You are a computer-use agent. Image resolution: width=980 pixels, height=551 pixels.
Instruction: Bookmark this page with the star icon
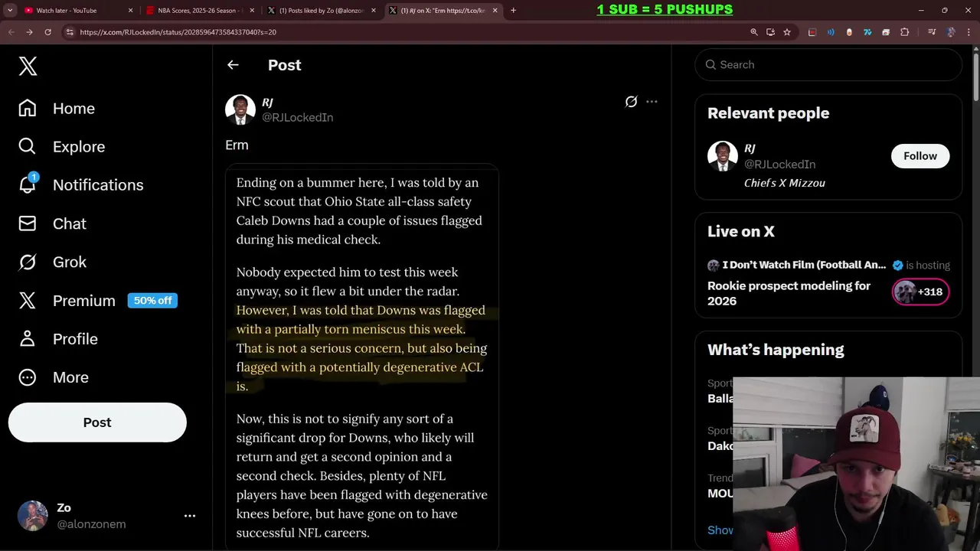[x=786, y=32]
